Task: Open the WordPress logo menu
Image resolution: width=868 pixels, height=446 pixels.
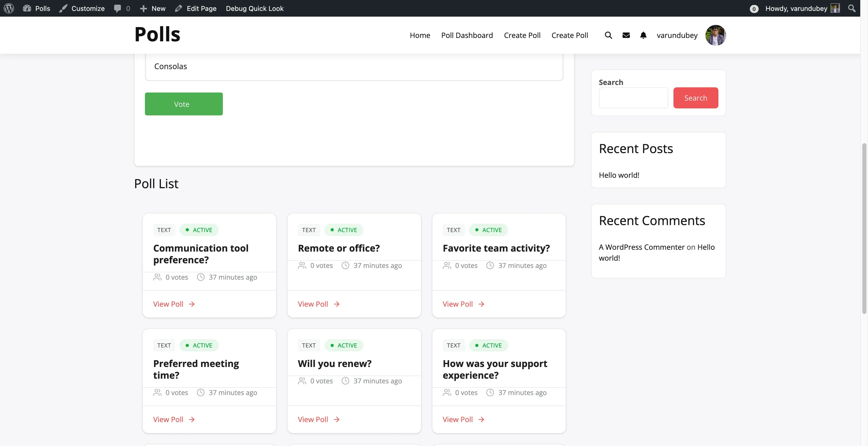Action: pos(9,8)
